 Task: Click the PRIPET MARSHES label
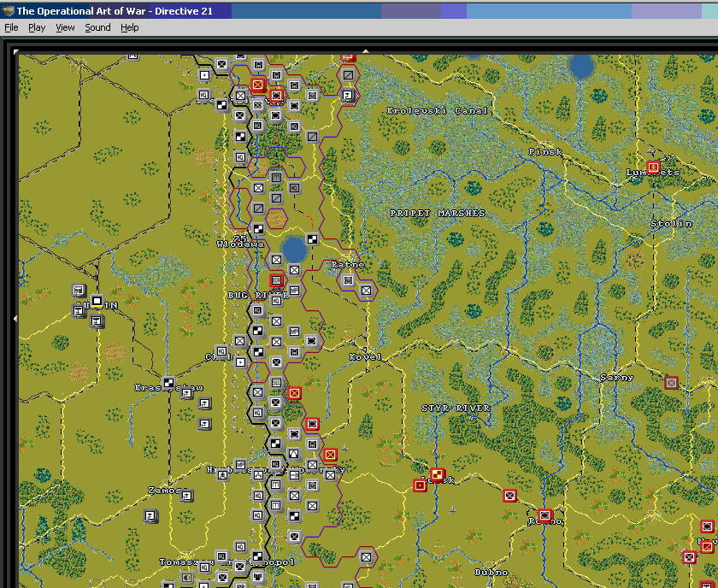pyautogui.click(x=438, y=213)
